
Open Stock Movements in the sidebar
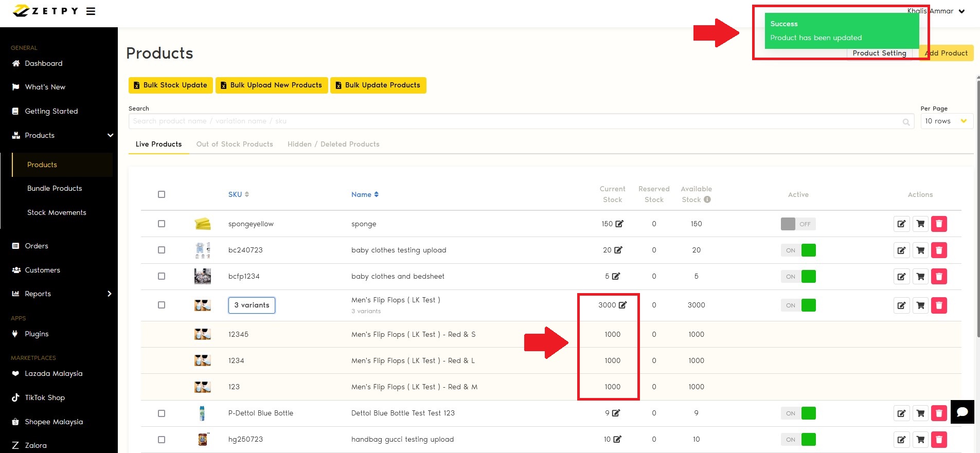click(x=57, y=212)
